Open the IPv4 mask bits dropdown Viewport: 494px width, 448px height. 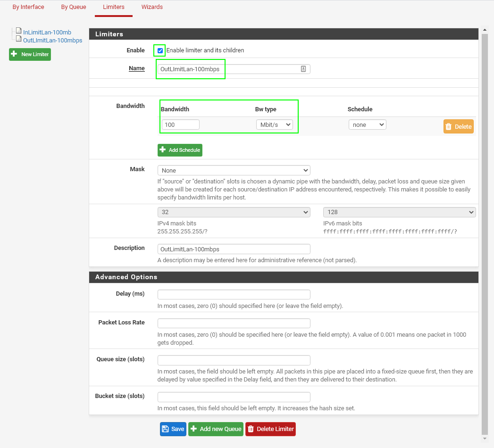tap(234, 212)
